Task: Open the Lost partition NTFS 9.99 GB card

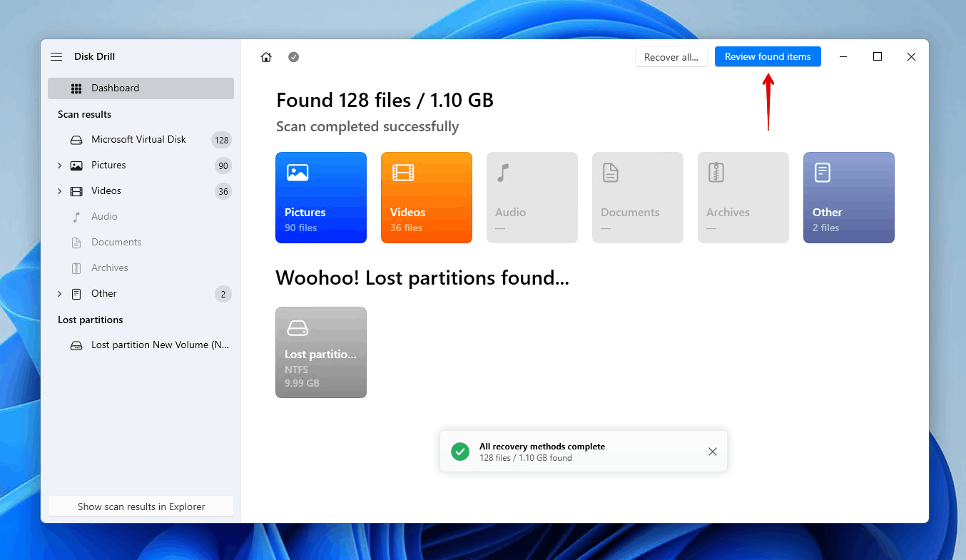Action: (321, 352)
